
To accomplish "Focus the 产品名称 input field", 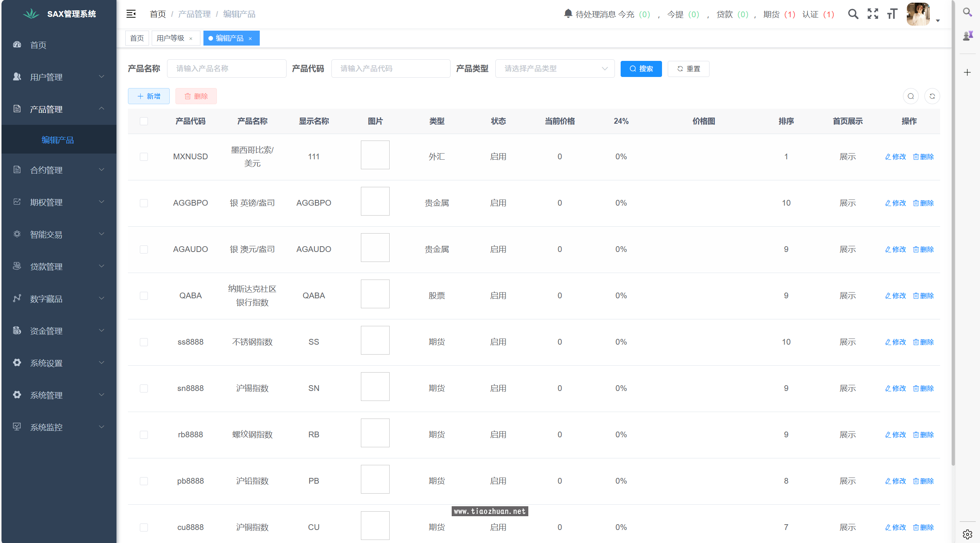I will click(226, 69).
